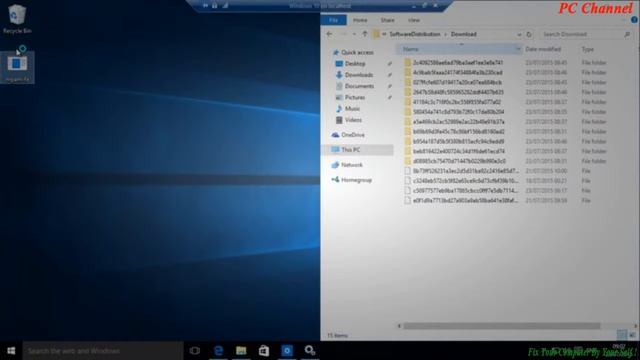Open the Recycle Bin desktop icon
This screenshot has width=640, height=360.
tap(17, 19)
